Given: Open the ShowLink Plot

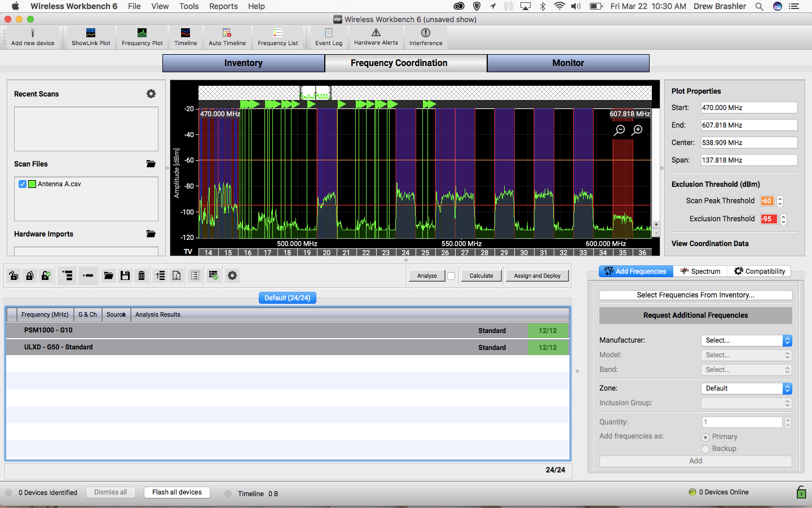Looking at the screenshot, I should [91, 37].
